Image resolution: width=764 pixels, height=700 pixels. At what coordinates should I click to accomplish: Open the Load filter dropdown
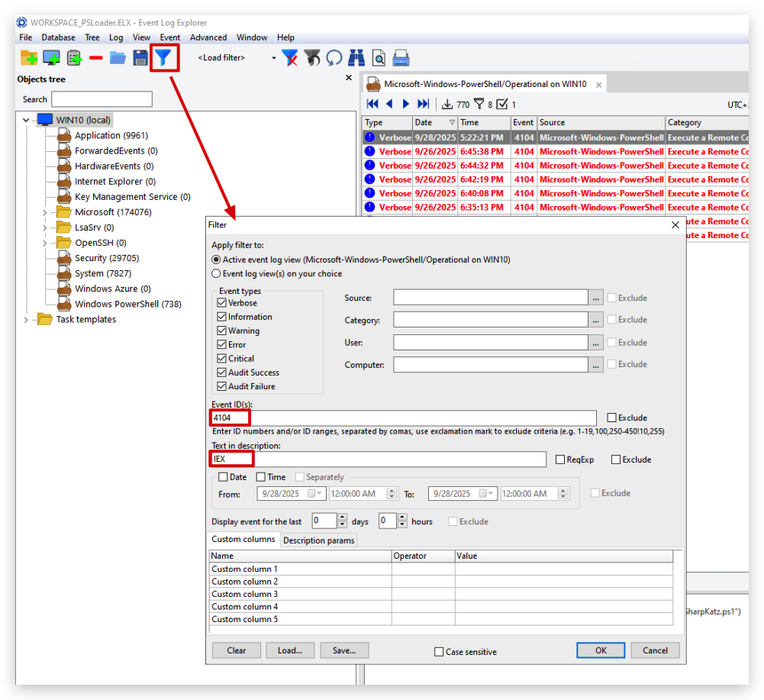tap(273, 58)
